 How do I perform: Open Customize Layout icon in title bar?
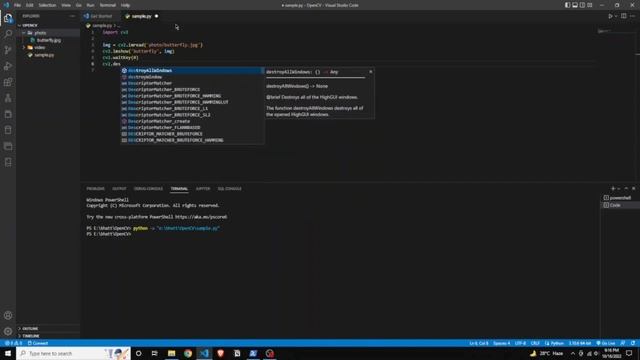[x=590, y=5]
